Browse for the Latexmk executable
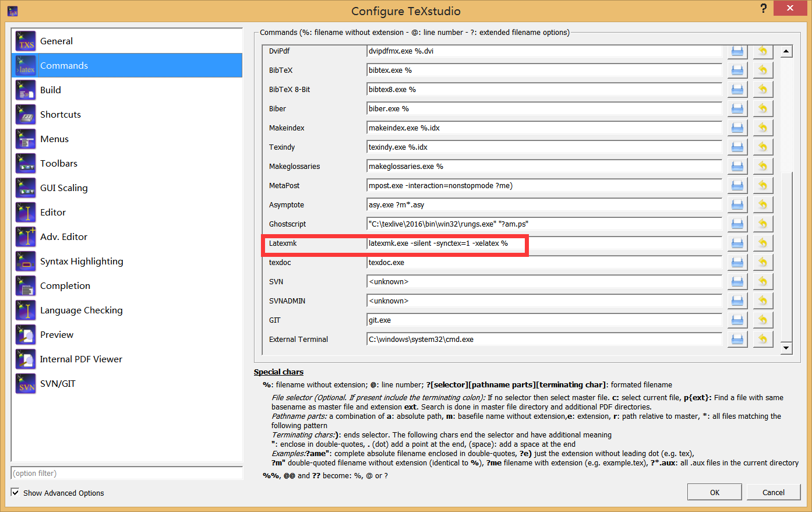This screenshot has height=512, width=812. [737, 243]
